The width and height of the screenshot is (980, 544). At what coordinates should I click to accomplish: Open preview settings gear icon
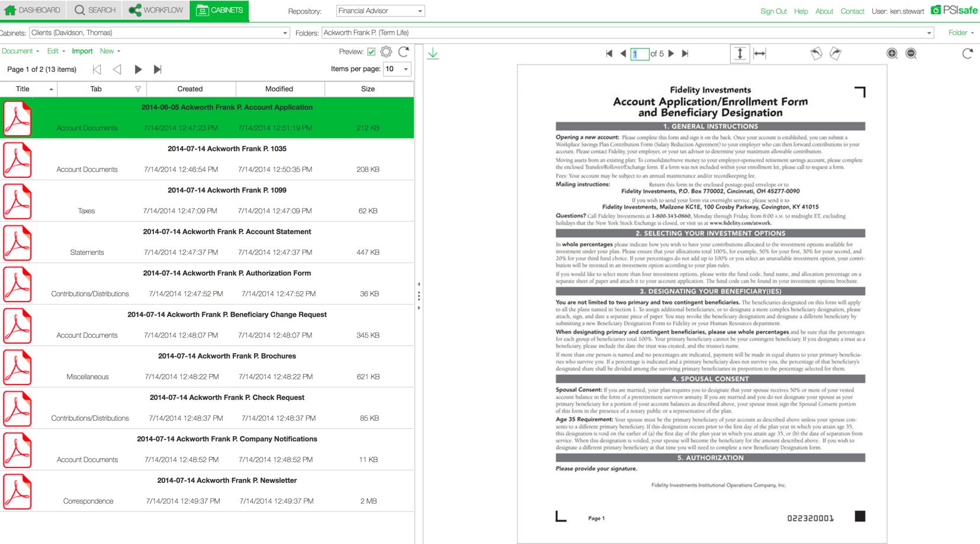(x=386, y=52)
